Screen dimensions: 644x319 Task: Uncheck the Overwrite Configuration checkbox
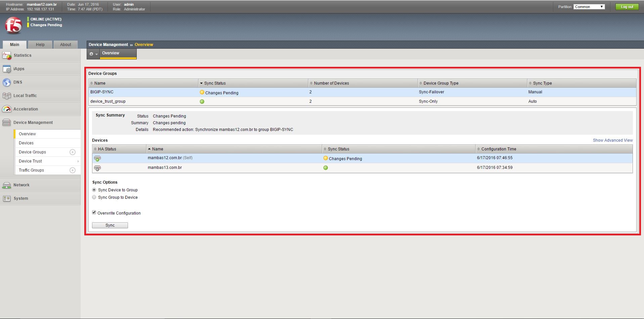(94, 213)
